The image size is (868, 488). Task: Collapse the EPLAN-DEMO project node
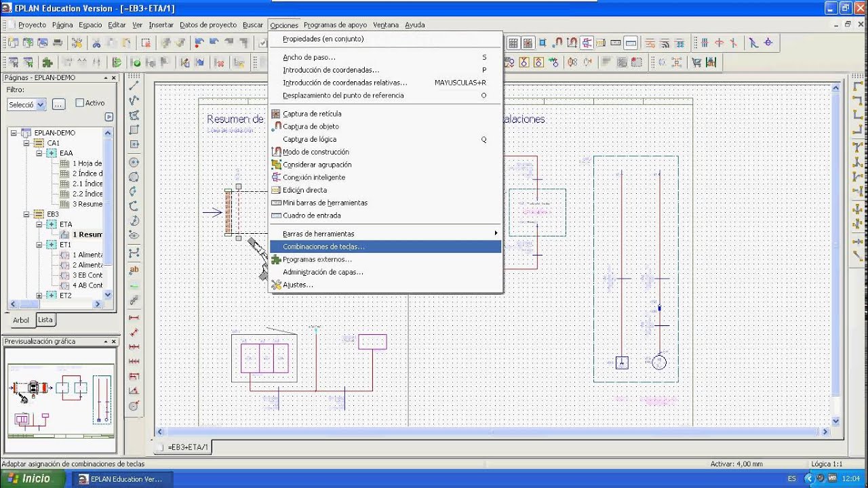(x=14, y=133)
